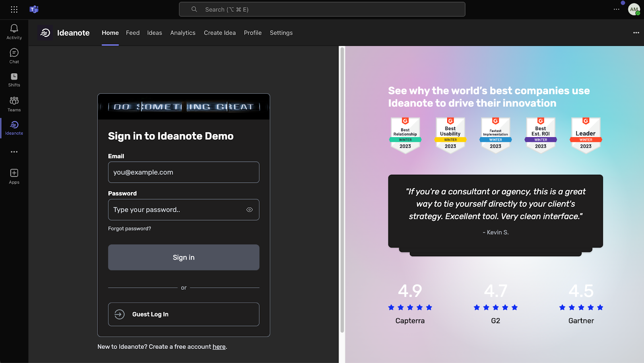Click the Best Usability G2 badge

(x=450, y=135)
